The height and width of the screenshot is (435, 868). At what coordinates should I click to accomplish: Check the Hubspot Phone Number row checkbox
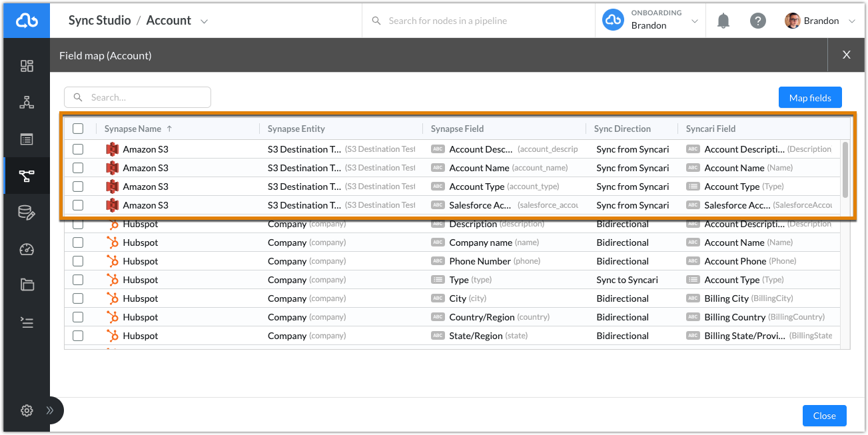coord(78,261)
